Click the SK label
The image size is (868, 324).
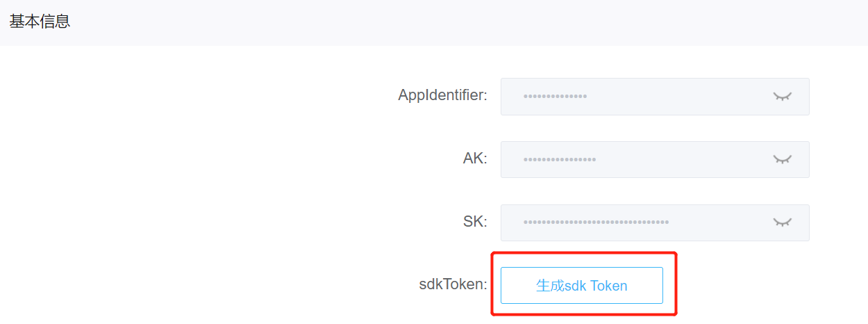pos(475,222)
